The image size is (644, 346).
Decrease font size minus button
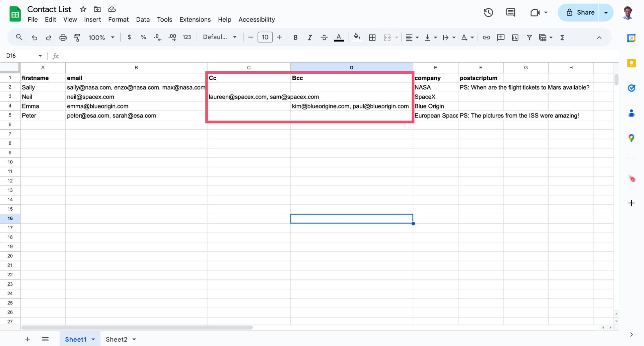click(x=250, y=37)
